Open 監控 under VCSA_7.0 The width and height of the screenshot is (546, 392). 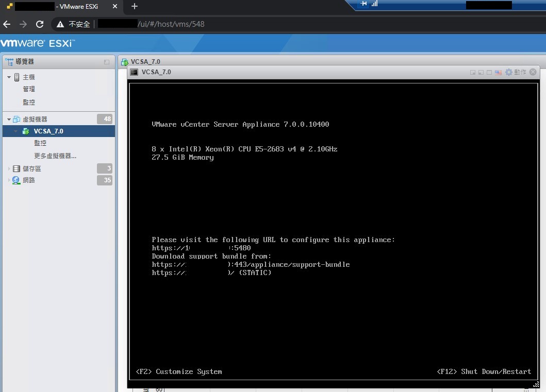(40, 143)
